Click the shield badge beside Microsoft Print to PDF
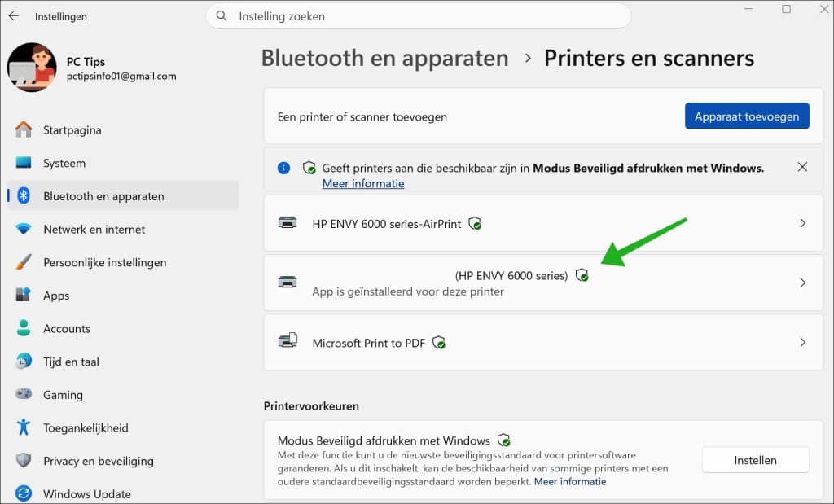Screen dimensions: 834x504 (439, 343)
